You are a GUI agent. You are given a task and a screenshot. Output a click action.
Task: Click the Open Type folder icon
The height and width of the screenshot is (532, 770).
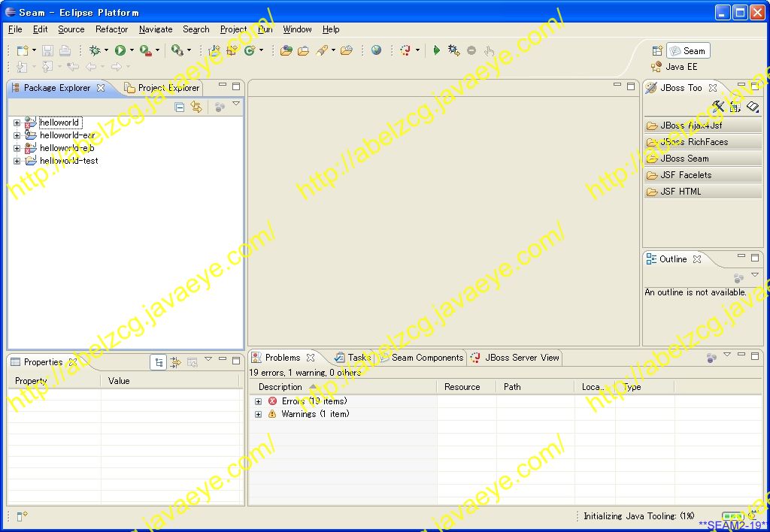[x=286, y=50]
